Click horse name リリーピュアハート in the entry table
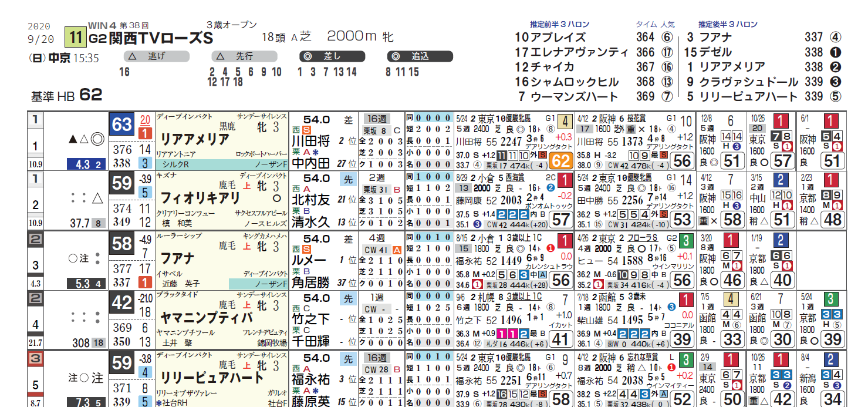The image size is (868, 407). 212,378
